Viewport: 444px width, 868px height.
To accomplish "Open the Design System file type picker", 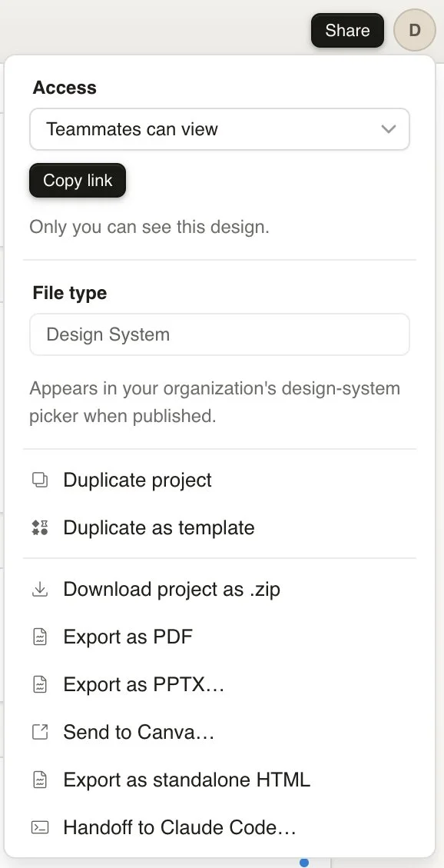I will pyautogui.click(x=219, y=334).
